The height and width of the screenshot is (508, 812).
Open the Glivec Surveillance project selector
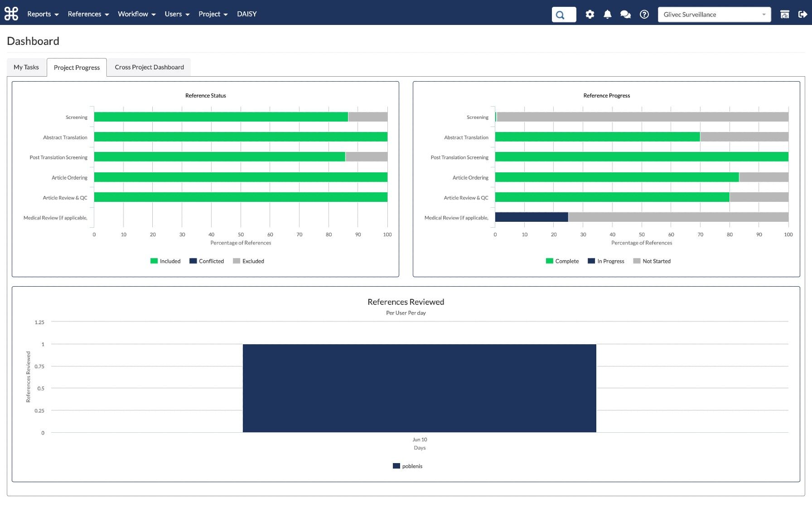[x=714, y=15]
